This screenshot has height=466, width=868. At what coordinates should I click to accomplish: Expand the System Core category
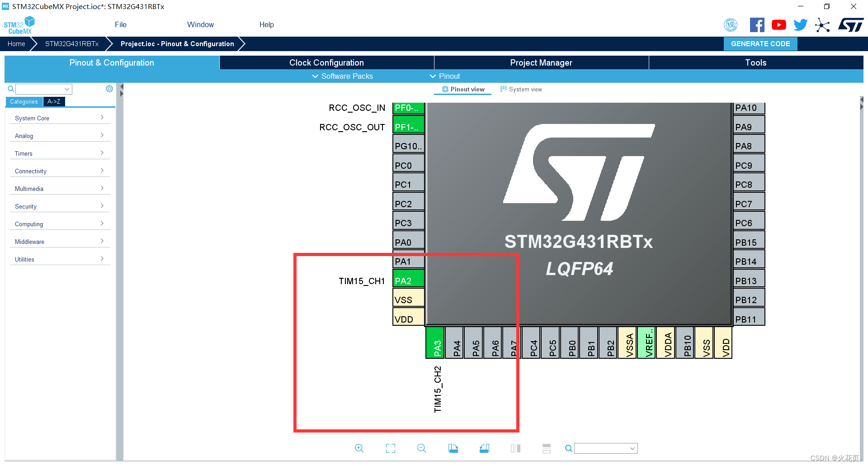click(60, 118)
